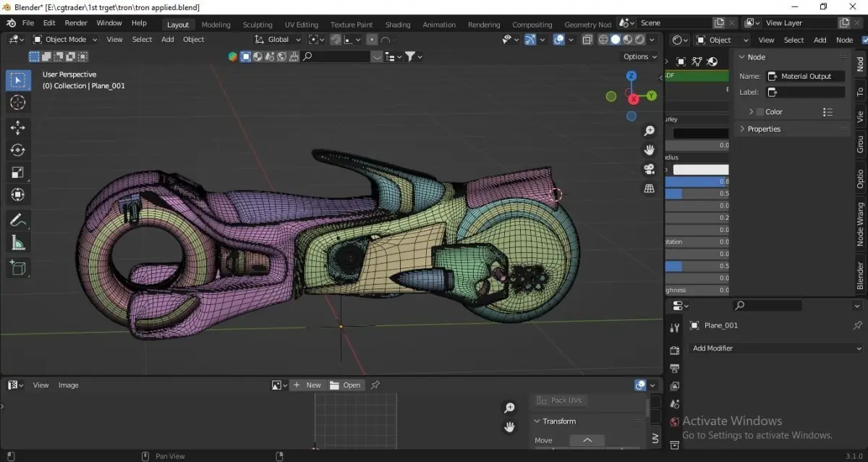Expand the Color section arrow
The width and height of the screenshot is (868, 462).
pyautogui.click(x=751, y=112)
